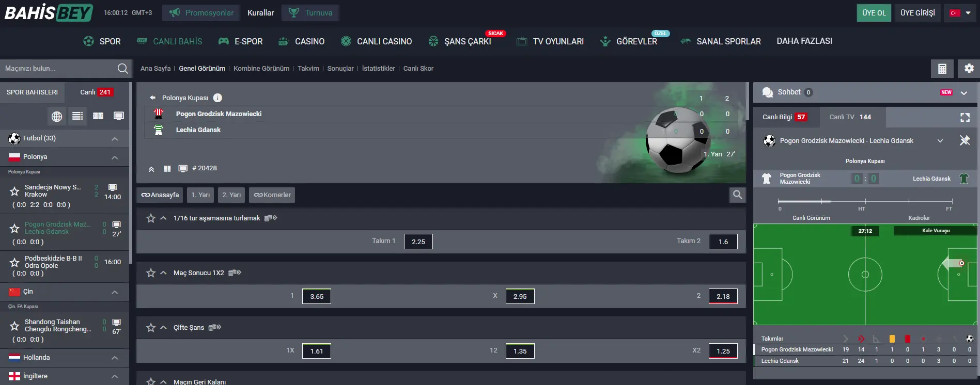The image size is (980, 385).
Task: Search markets with the magnifier button
Action: click(x=738, y=195)
